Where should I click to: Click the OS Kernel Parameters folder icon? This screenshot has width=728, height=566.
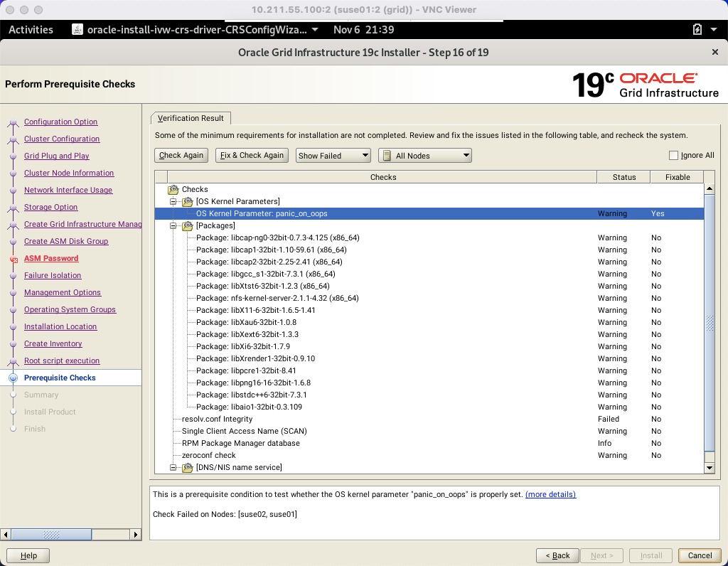(188, 201)
